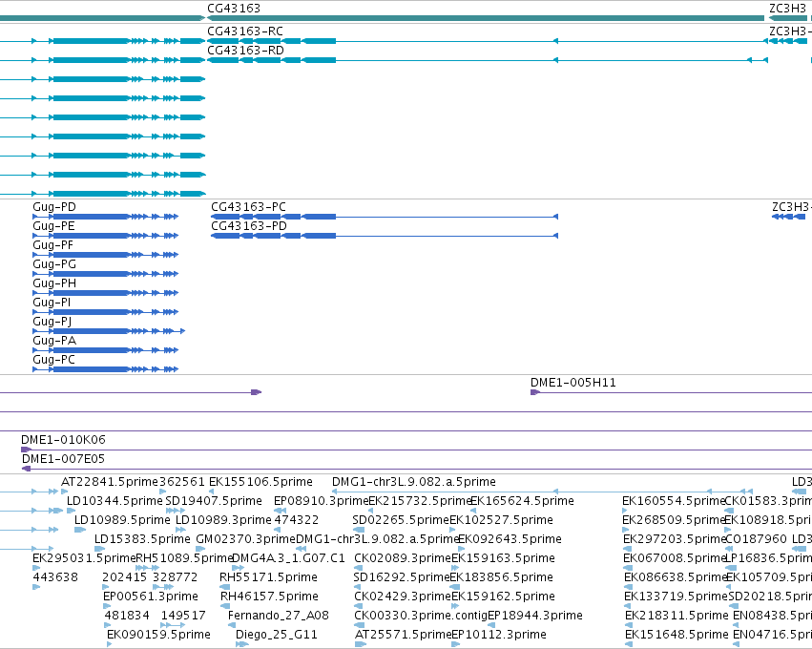Screen dimensions: 812x649
Task: Click the EK090159.5prime EST label
Action: (158, 635)
